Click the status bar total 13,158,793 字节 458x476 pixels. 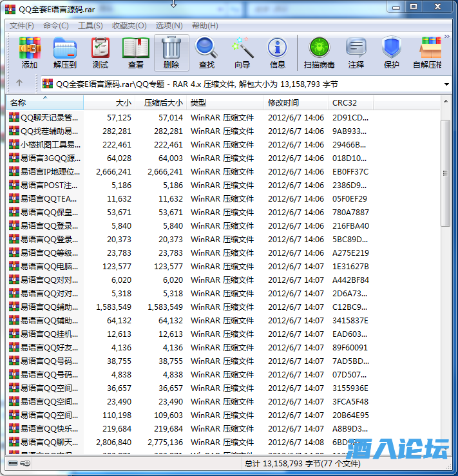[283, 464]
